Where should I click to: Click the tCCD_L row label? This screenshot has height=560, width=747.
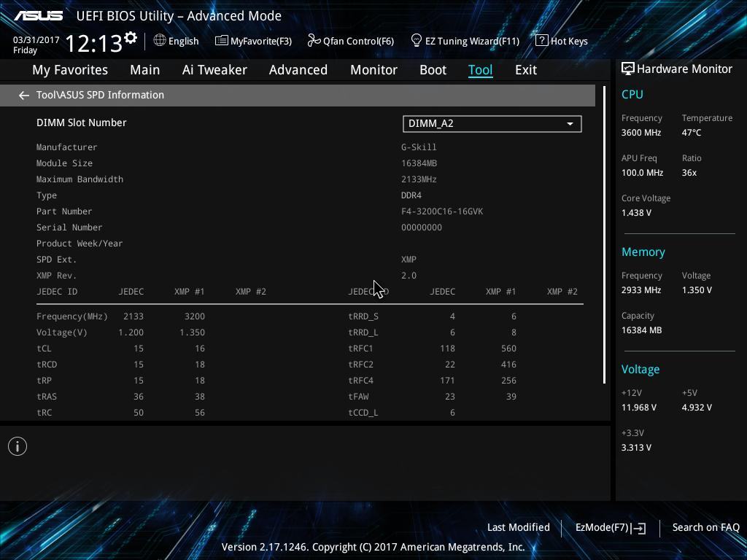tap(363, 413)
